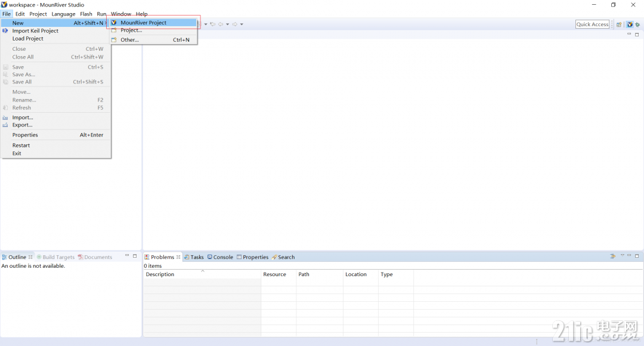Choose Project... in the New submenu

coord(154,30)
